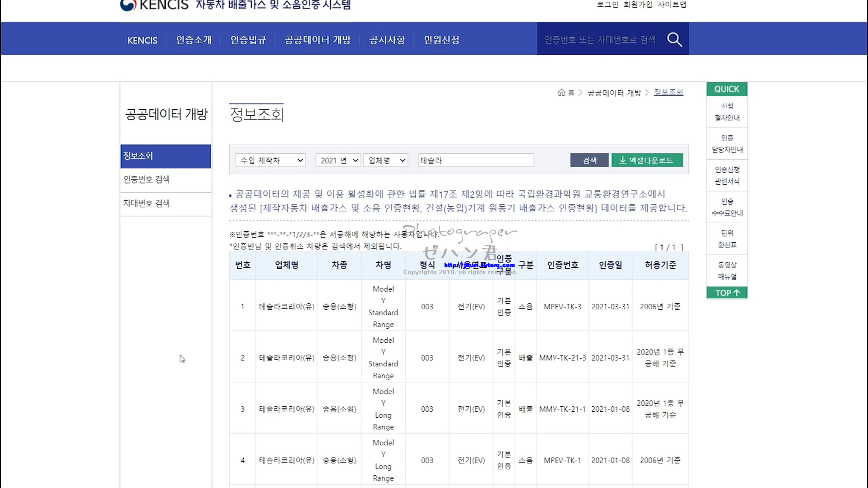The height and width of the screenshot is (488, 868).
Task: Click the 검색 search button
Action: [x=589, y=160]
